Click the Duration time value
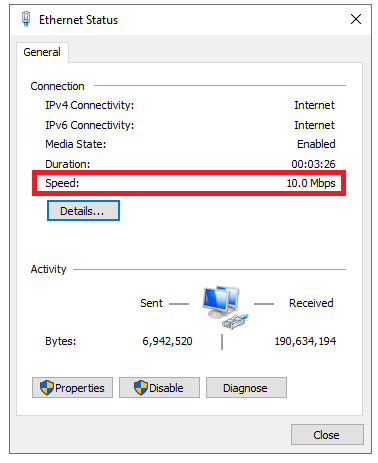Viewport: 378px width, 463px height. tap(313, 164)
